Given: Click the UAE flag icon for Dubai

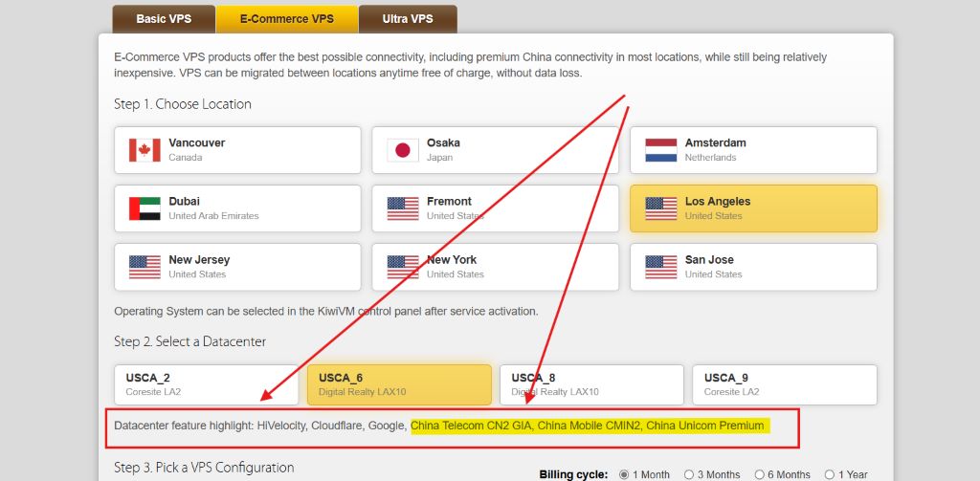Looking at the screenshot, I should tap(145, 208).
